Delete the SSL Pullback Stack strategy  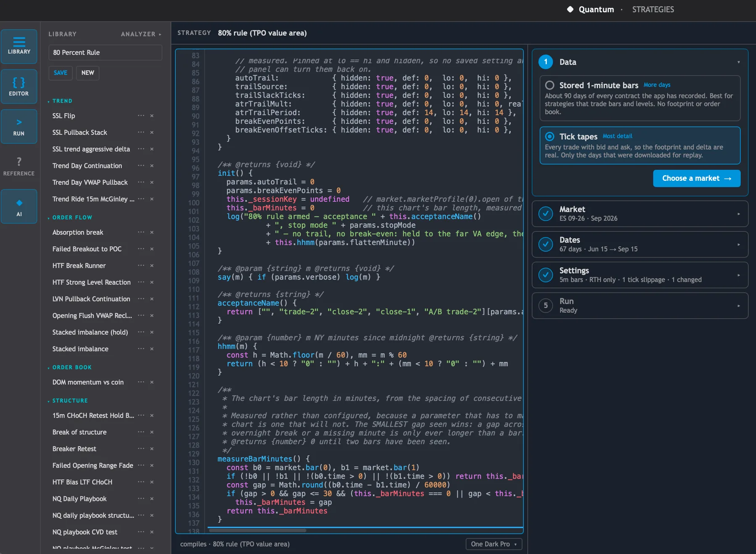click(x=152, y=132)
